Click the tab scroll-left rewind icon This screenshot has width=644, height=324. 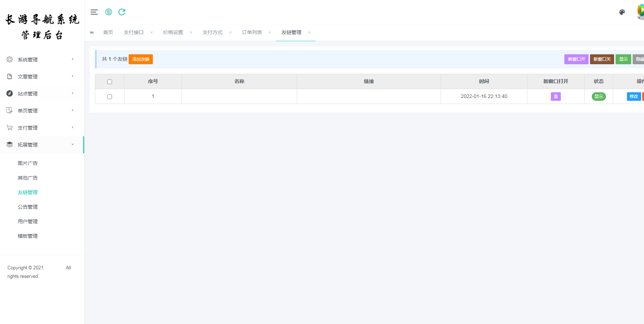92,32
